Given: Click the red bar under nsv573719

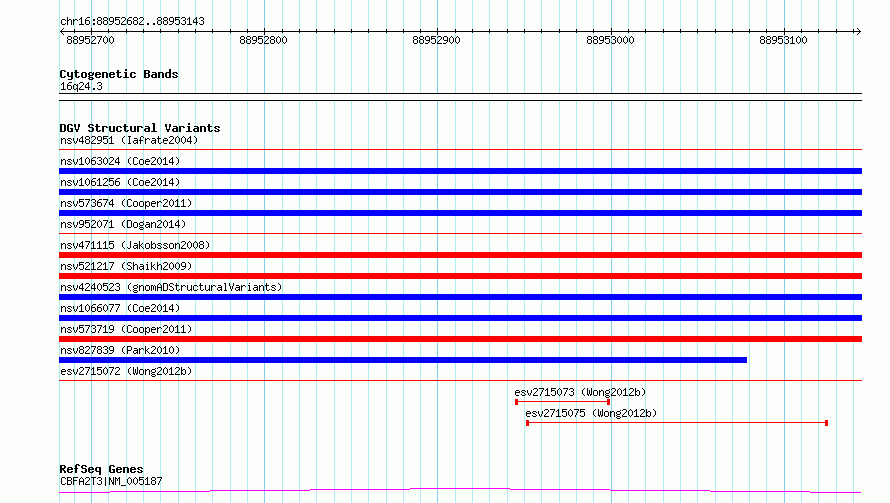Looking at the screenshot, I should tap(460, 339).
